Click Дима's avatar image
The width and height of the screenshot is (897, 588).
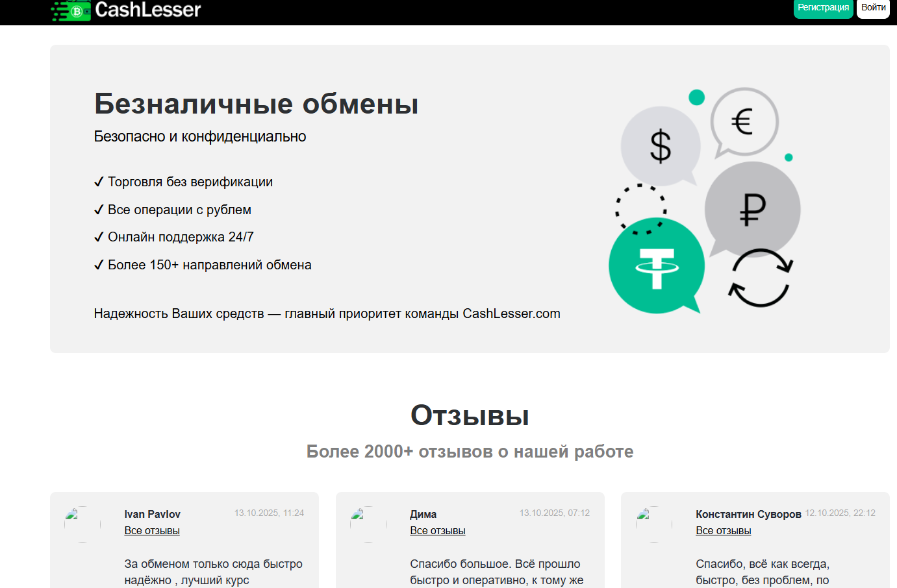tap(368, 524)
